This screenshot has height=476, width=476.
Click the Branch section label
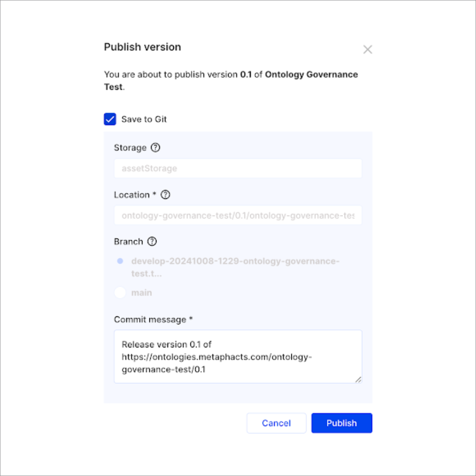(x=128, y=242)
